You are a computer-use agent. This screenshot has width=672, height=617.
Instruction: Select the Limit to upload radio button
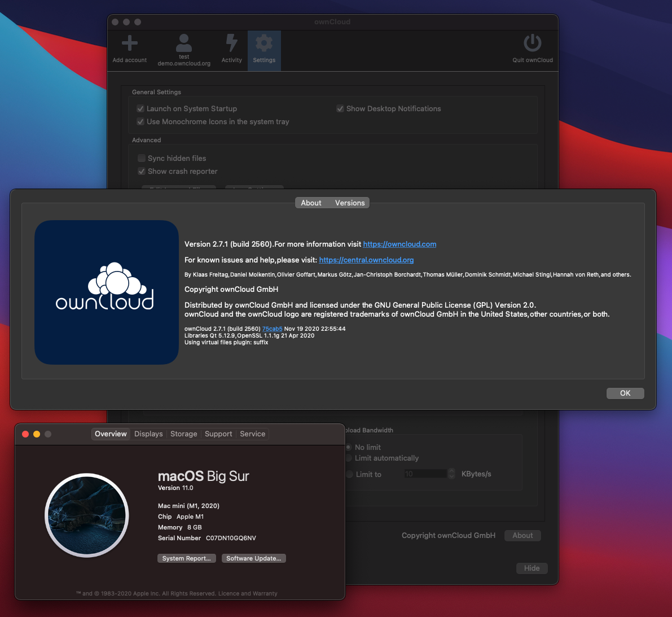[x=350, y=474]
